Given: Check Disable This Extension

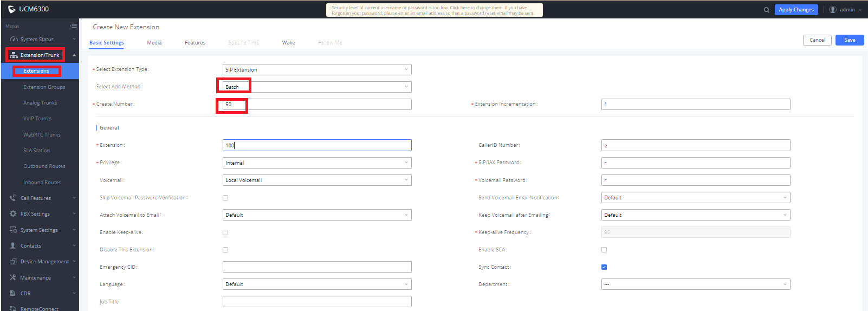Looking at the screenshot, I should click(225, 250).
